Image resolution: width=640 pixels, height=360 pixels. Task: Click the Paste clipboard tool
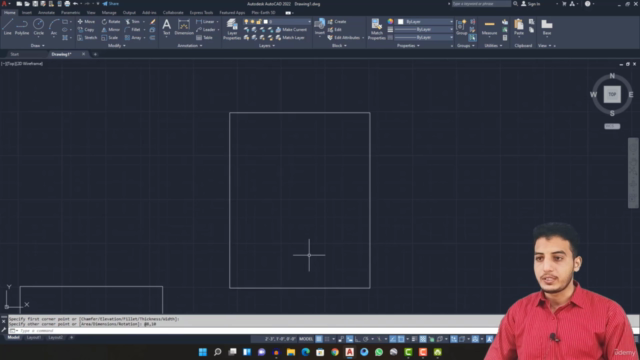[x=519, y=27]
